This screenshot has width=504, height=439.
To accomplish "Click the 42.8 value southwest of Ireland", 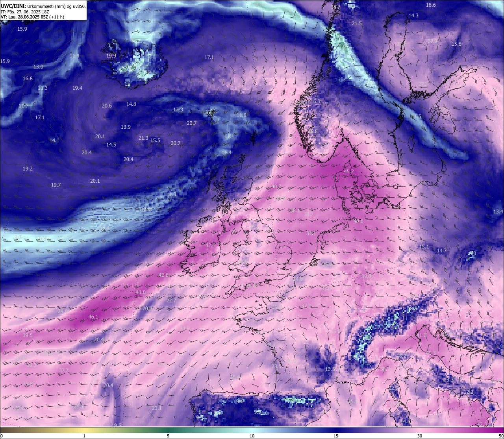I will click(163, 275).
